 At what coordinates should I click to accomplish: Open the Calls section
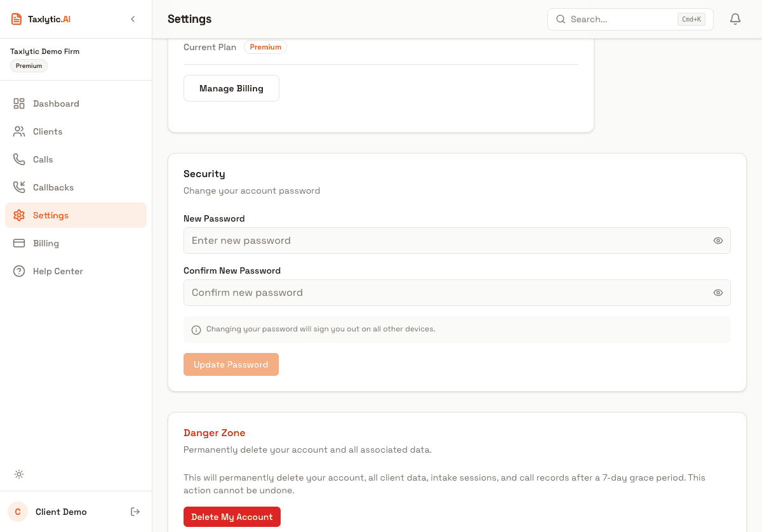[x=20, y=159]
